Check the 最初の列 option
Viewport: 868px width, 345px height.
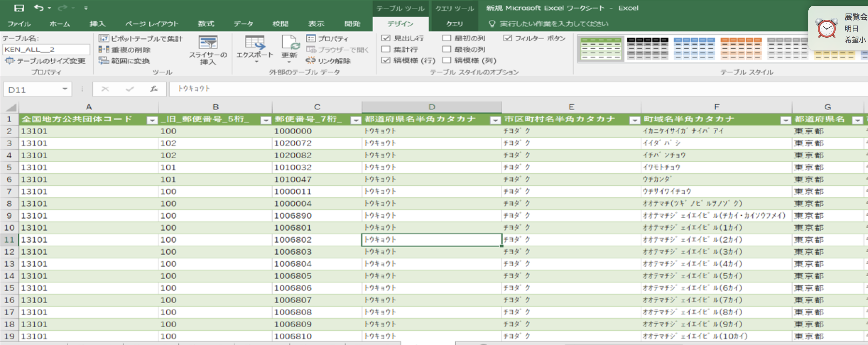pos(446,38)
